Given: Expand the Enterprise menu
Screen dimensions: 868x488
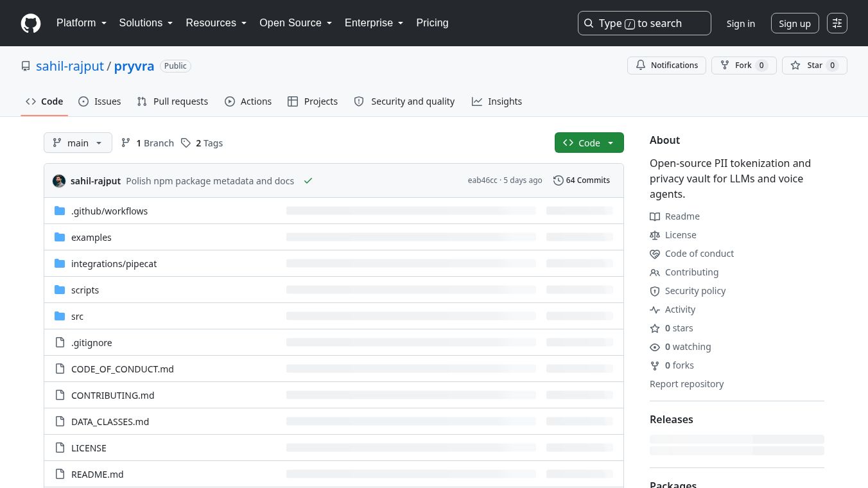Looking at the screenshot, I should point(374,22).
